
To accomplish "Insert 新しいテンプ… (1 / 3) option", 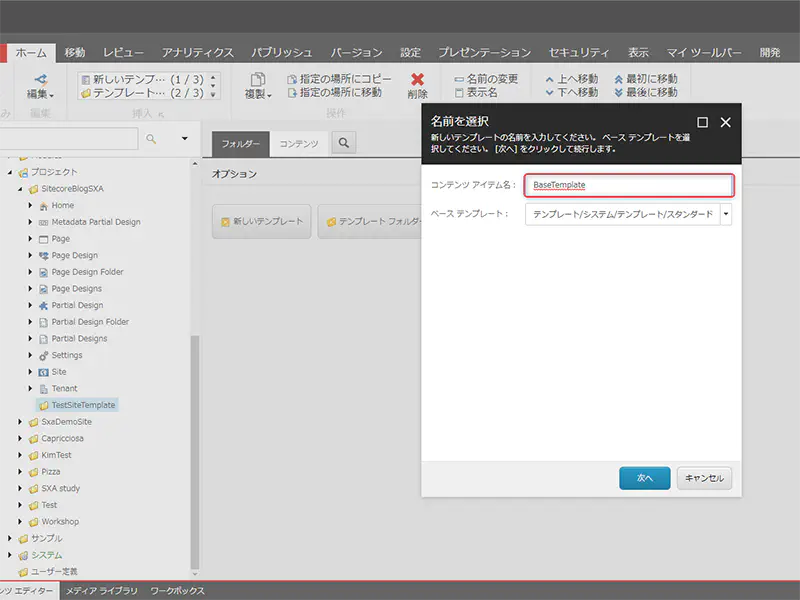I will pyautogui.click(x=142, y=79).
